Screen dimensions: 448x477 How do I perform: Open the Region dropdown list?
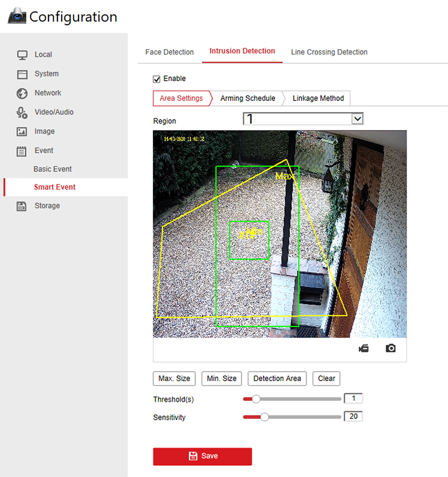[357, 118]
